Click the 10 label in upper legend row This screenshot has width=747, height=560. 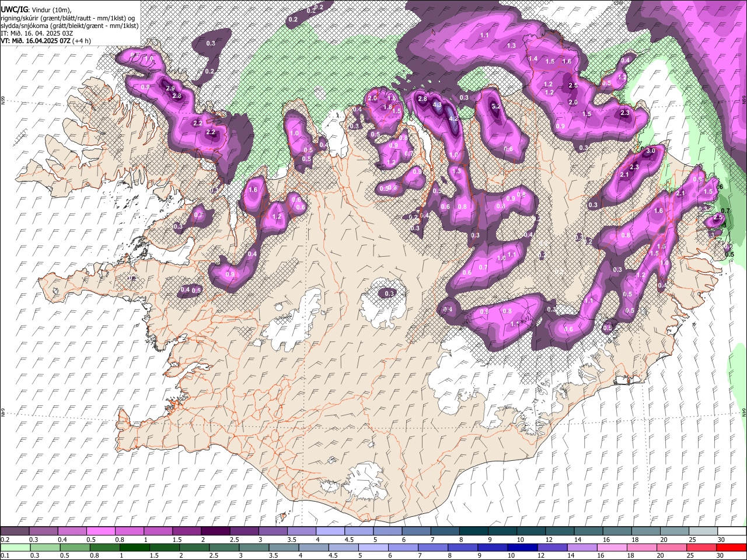(x=520, y=540)
